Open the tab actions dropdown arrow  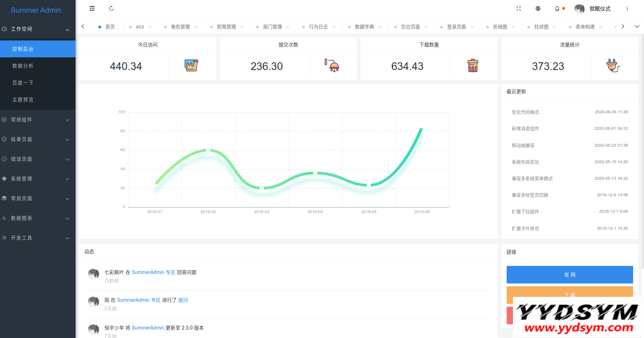point(637,26)
